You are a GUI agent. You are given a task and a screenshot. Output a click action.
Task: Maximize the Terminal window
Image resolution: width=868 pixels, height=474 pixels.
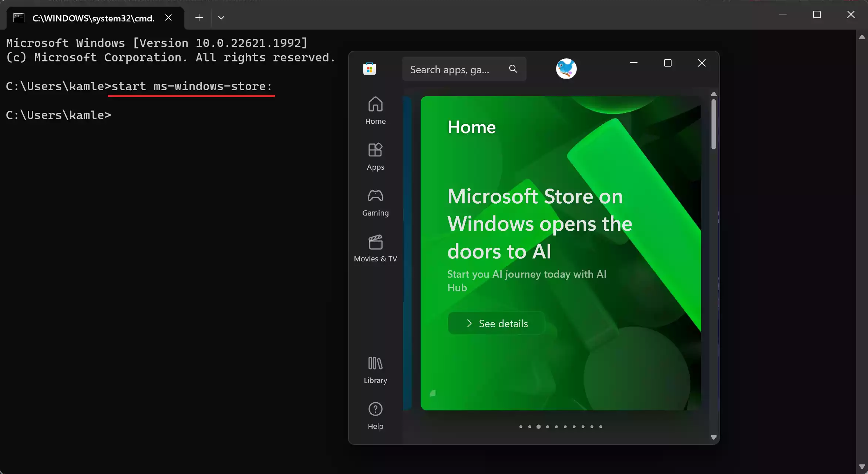pyautogui.click(x=817, y=14)
